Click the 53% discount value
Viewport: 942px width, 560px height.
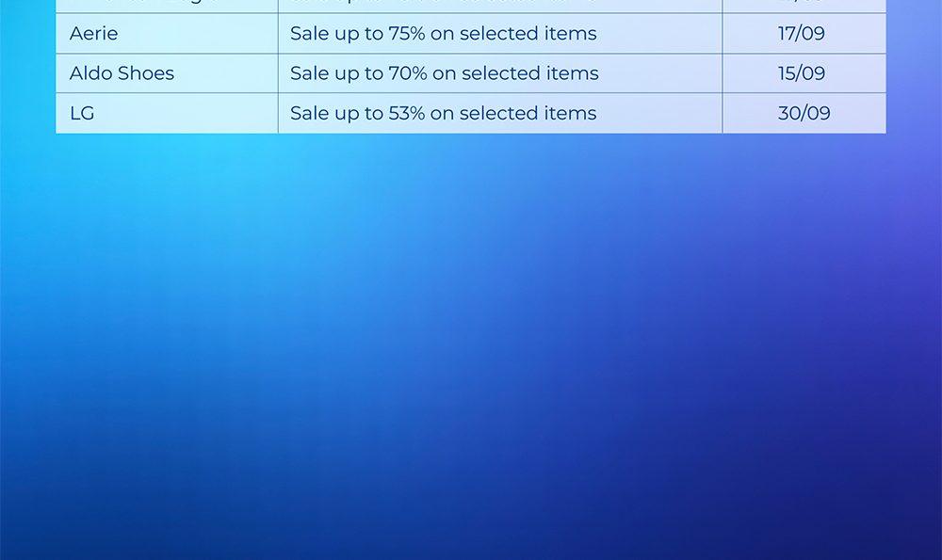[407, 113]
